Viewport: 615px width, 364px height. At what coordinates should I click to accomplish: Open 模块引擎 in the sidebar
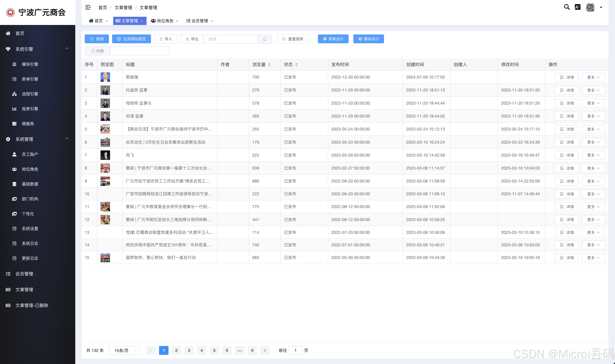(30, 64)
